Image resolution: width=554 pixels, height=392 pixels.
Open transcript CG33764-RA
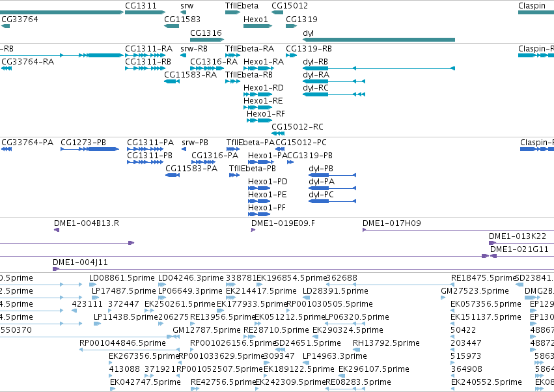tap(28, 61)
